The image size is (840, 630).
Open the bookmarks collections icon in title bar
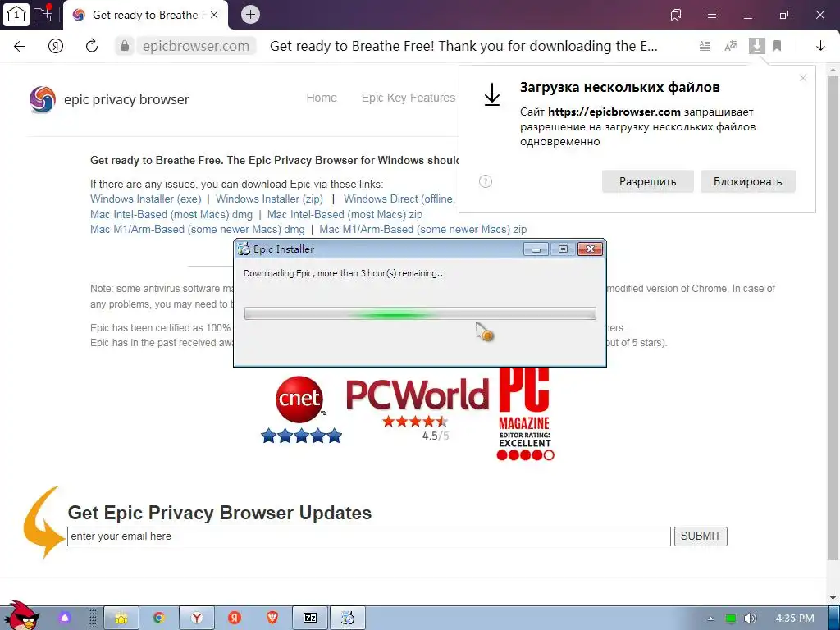[676, 15]
